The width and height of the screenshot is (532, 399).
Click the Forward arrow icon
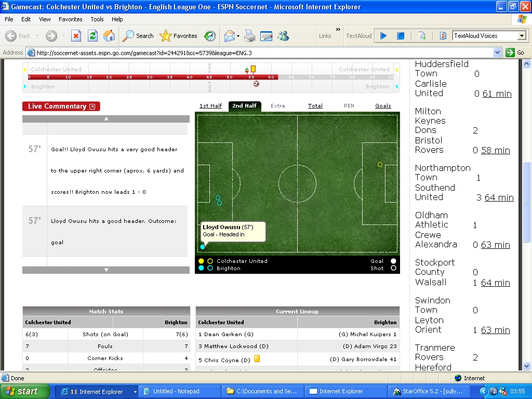(51, 36)
